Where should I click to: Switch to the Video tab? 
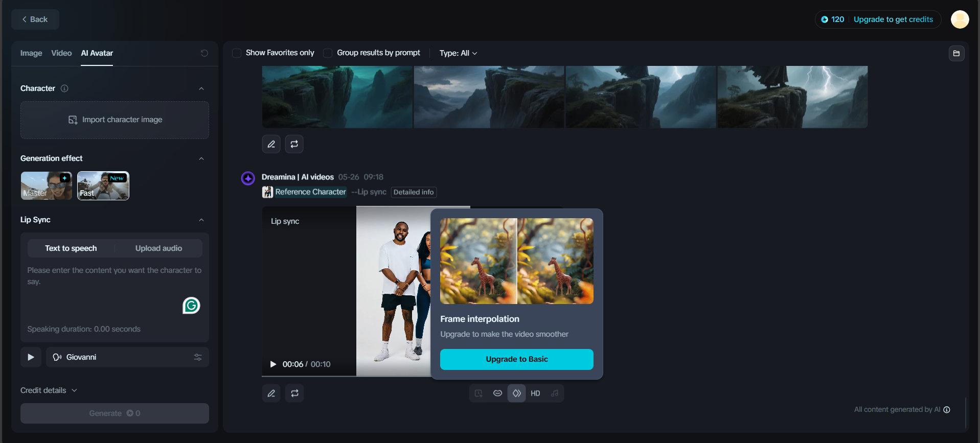coord(61,53)
